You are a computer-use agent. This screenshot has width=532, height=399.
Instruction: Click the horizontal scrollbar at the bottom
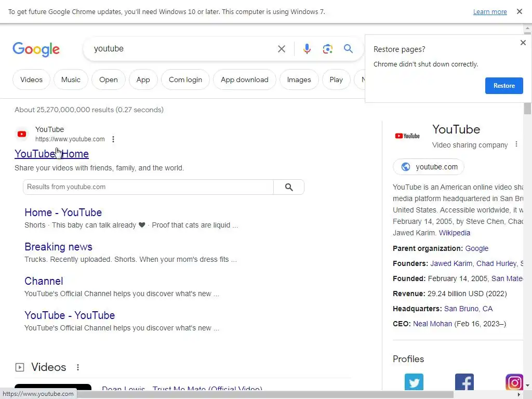click(x=264, y=394)
